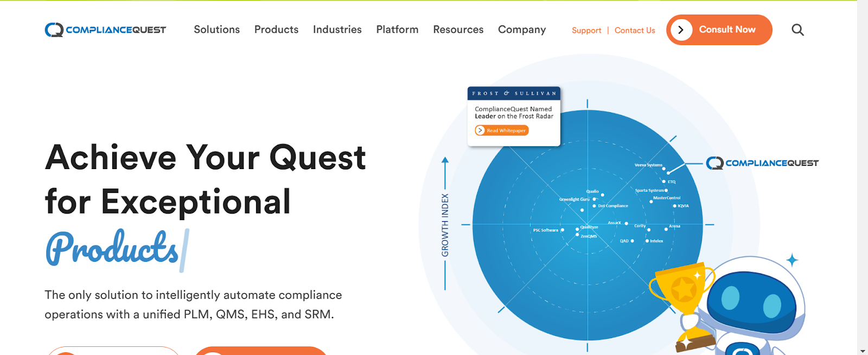
Task: Open the Industries menu
Action: point(337,30)
